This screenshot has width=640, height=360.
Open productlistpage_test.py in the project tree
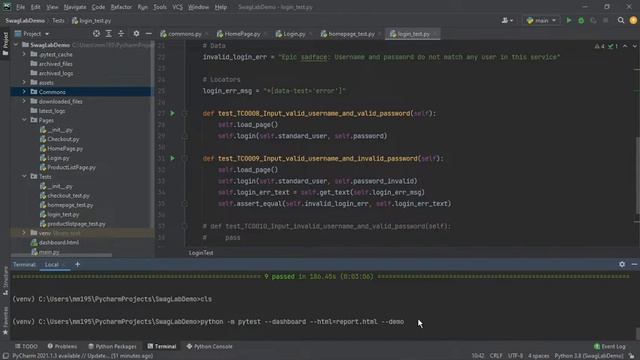coord(76,224)
